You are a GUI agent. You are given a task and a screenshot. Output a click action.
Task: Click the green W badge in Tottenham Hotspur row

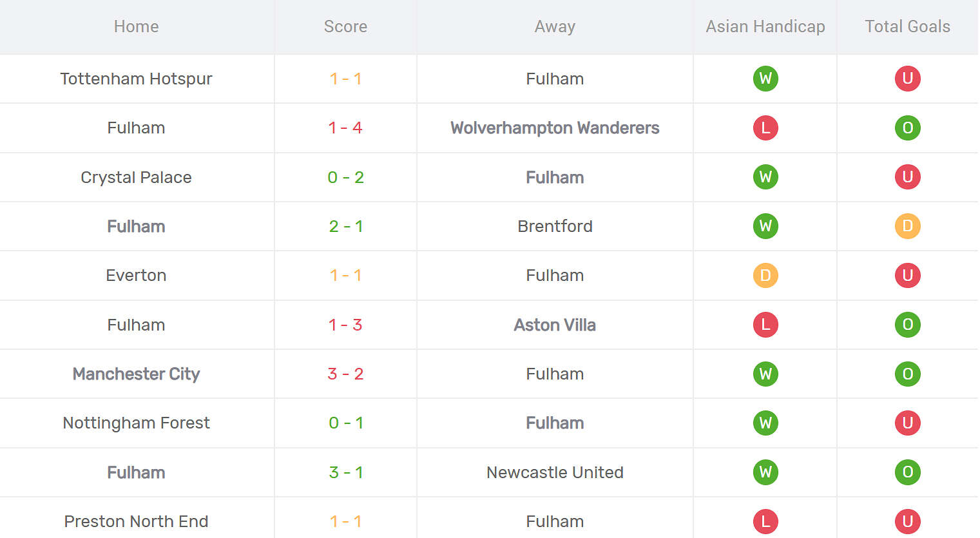pyautogui.click(x=765, y=79)
